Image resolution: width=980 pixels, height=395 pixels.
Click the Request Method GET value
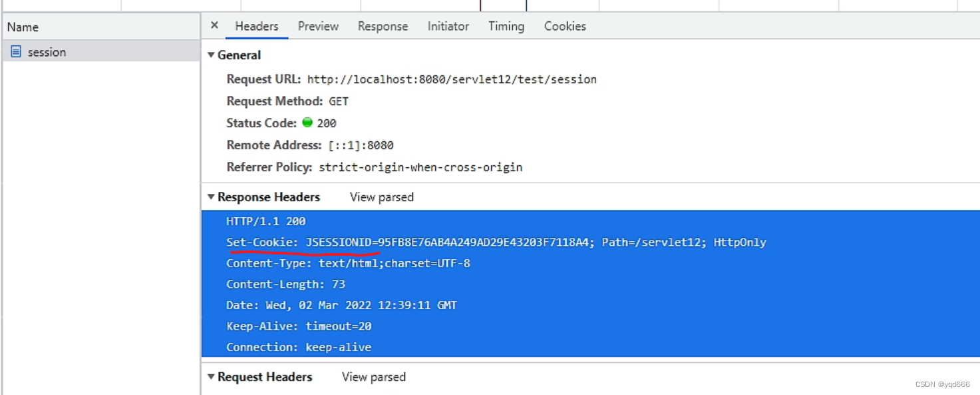click(x=339, y=101)
